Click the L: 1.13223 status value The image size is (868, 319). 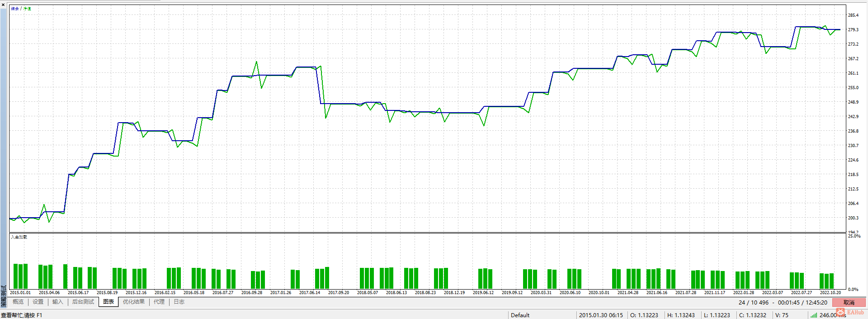[x=717, y=315]
